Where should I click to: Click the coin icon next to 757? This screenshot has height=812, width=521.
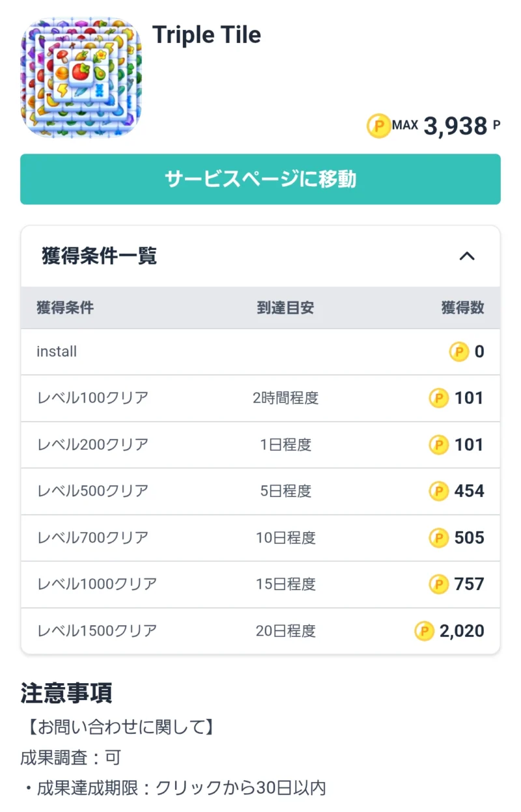(x=439, y=585)
